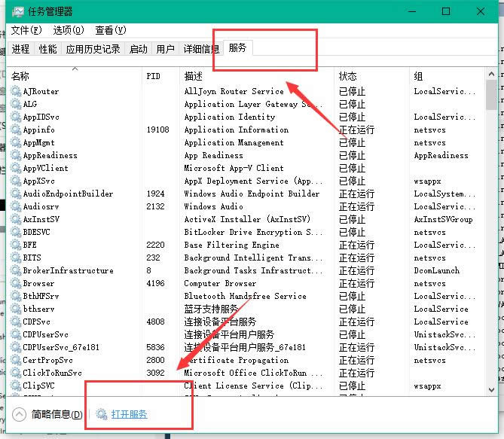The height and width of the screenshot is (439, 504).
Task: Click the gear icon next to AJRouter
Action: [x=16, y=91]
